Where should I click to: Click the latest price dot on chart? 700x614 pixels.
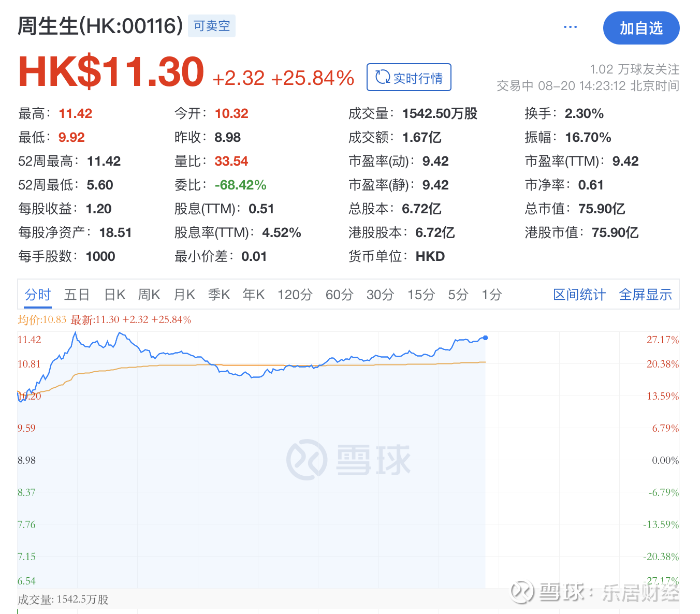(x=485, y=338)
